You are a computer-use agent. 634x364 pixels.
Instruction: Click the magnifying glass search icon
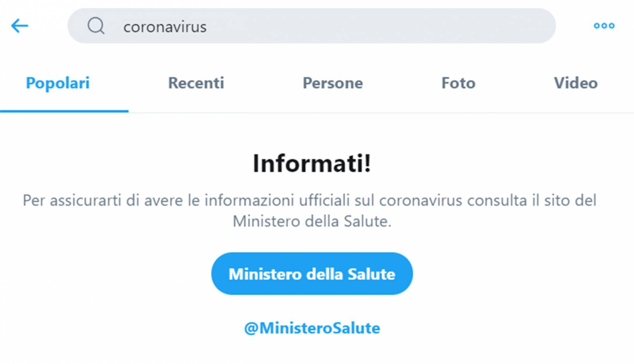click(x=96, y=26)
